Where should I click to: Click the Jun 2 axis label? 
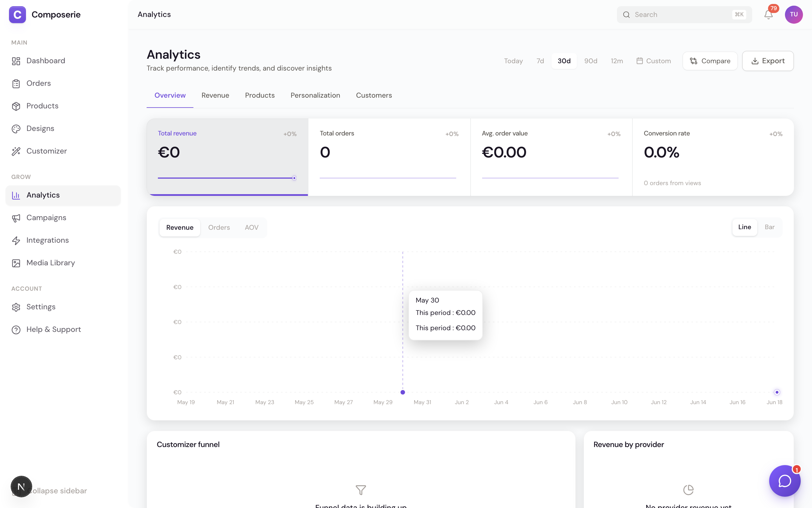[462, 402]
